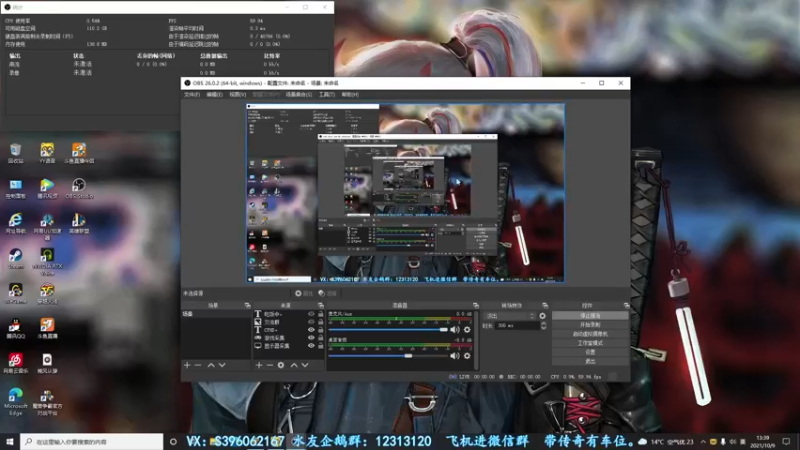Screen dimensions: 800x450
Task: Click the mixer panel vertical scrollbar
Action: 476,339
